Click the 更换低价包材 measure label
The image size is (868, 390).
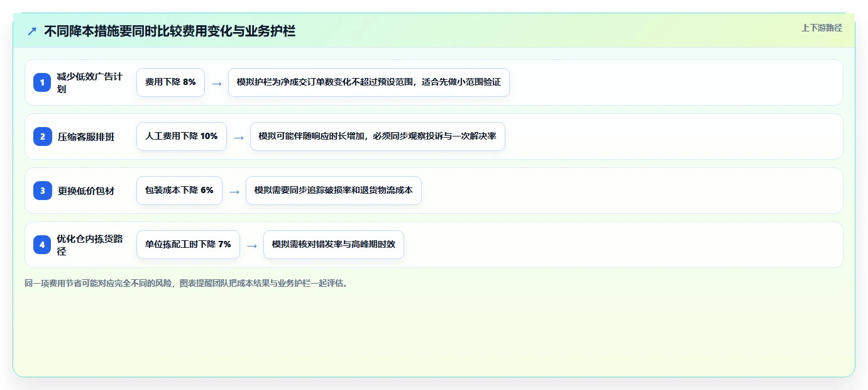(x=86, y=191)
